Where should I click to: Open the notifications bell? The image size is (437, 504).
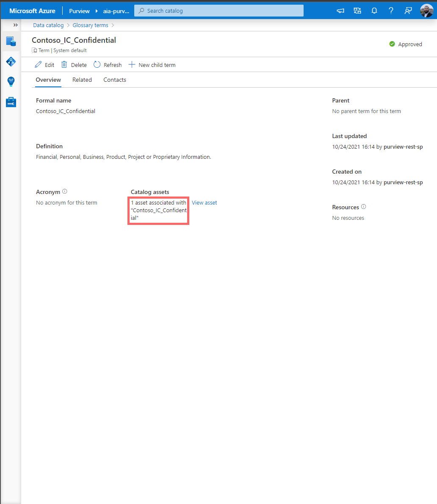tap(374, 11)
